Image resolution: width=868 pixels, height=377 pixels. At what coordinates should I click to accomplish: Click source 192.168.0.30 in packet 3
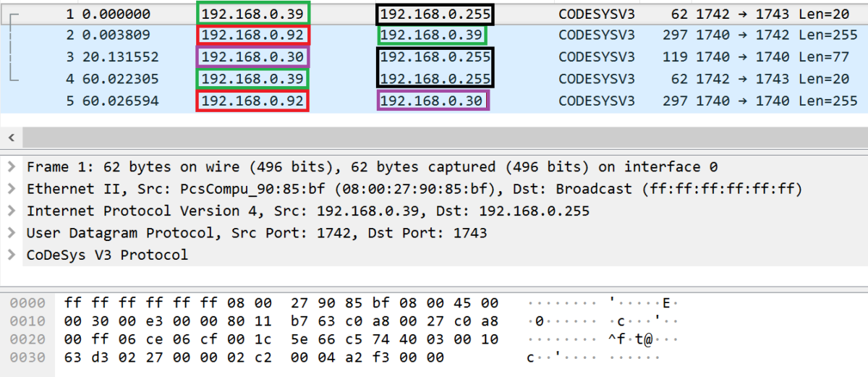click(252, 57)
